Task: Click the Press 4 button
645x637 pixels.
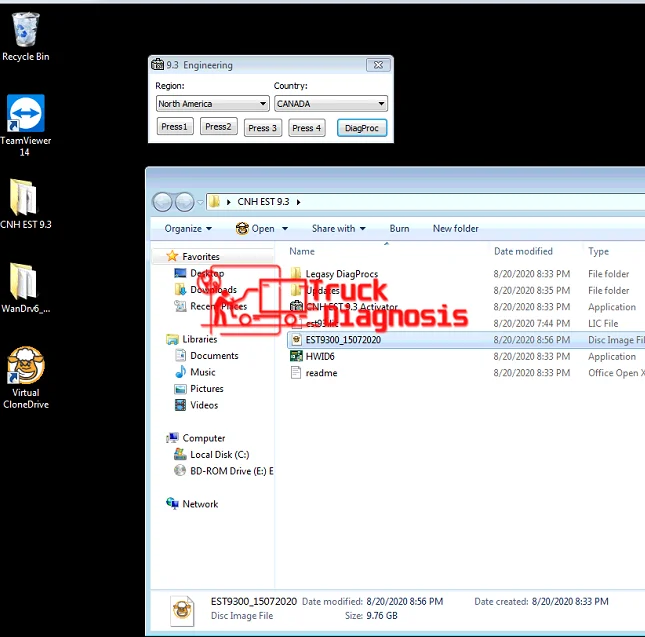Action: [306, 128]
